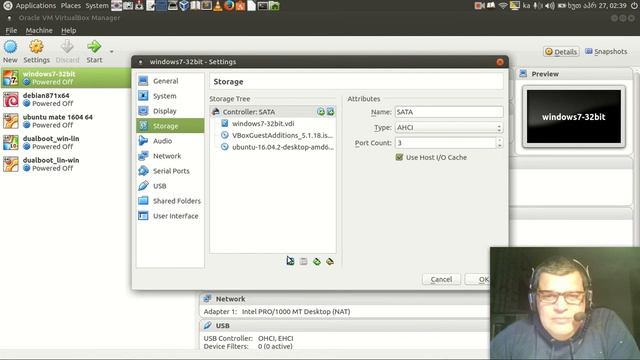Click the windows7-32bit preview thumbnail
The width and height of the screenshot is (640, 360).
pos(573,116)
